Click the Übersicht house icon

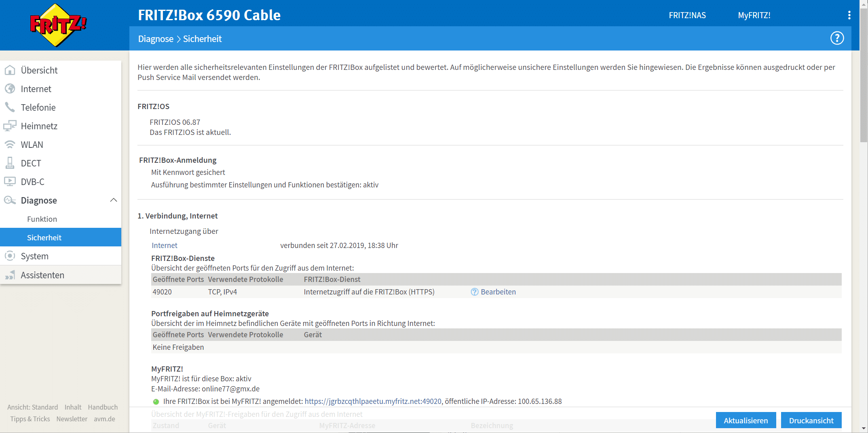10,70
